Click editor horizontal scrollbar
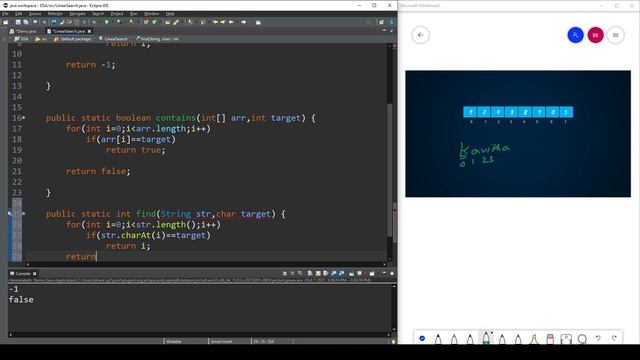The width and height of the screenshot is (640, 360). click(x=206, y=264)
